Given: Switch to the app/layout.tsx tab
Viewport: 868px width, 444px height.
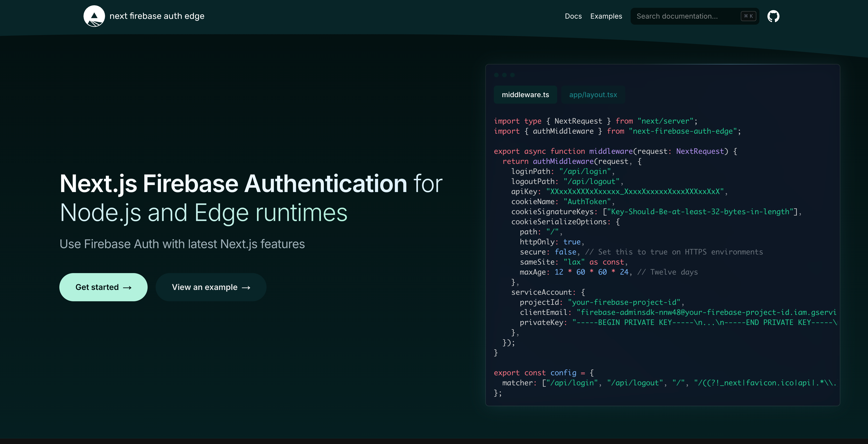Looking at the screenshot, I should [593, 95].
